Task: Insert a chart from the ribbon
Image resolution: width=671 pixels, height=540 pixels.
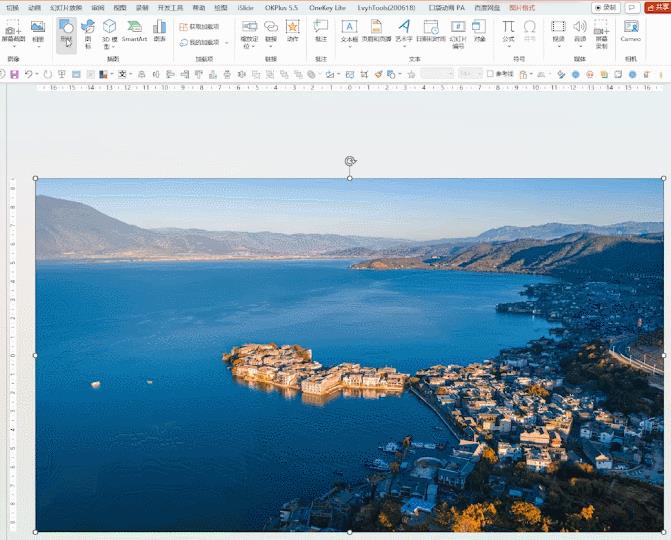Action: click(160, 31)
